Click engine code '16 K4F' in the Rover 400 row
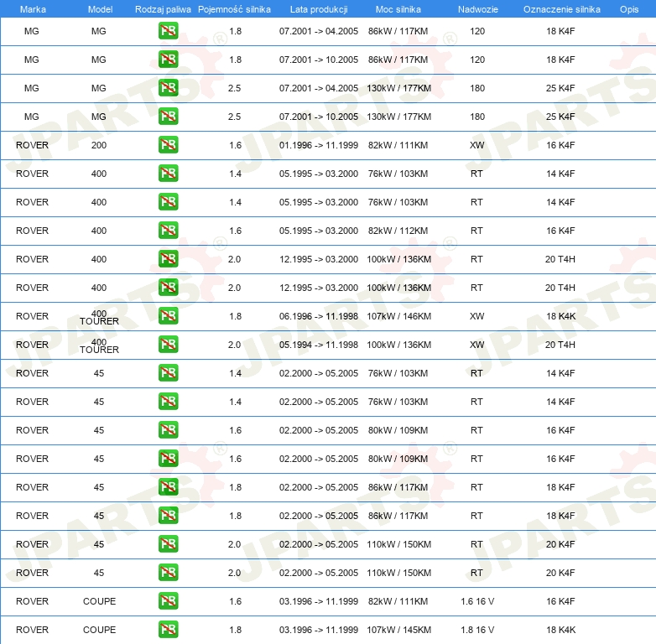656x644 pixels. 560,231
